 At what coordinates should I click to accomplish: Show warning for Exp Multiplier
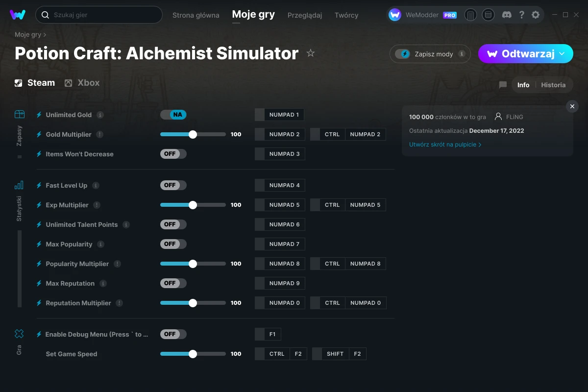point(97,205)
